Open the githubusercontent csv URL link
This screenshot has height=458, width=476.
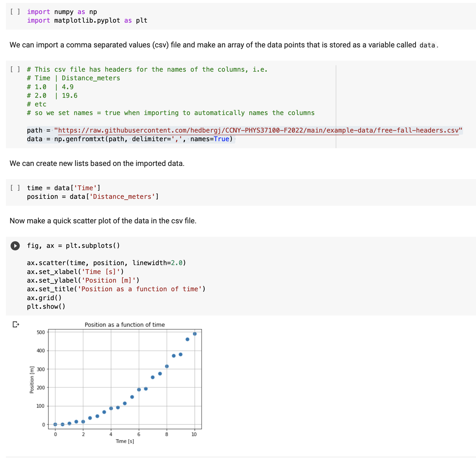point(258,130)
